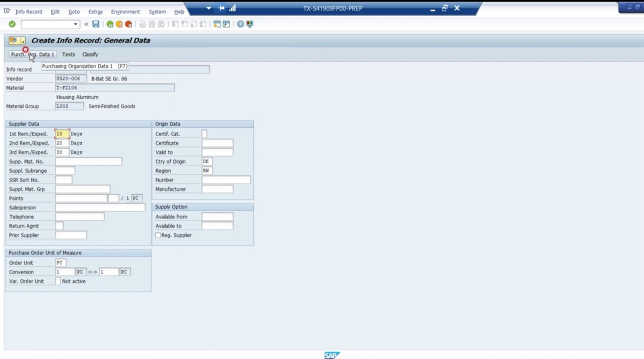Click the Help question mark icon
This screenshot has height=359, width=644.
coord(240,24)
